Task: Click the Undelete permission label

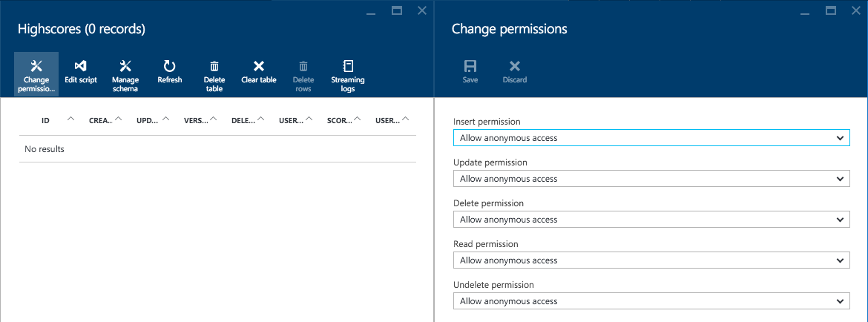Action: (493, 285)
